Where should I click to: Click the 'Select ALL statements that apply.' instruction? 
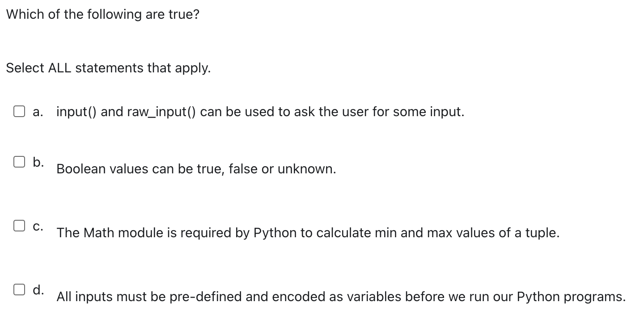click(x=108, y=68)
